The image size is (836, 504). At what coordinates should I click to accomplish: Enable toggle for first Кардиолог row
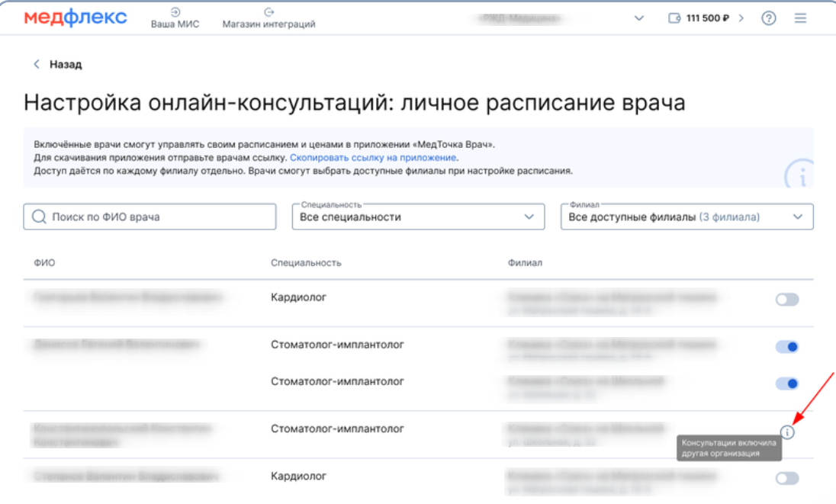786,300
